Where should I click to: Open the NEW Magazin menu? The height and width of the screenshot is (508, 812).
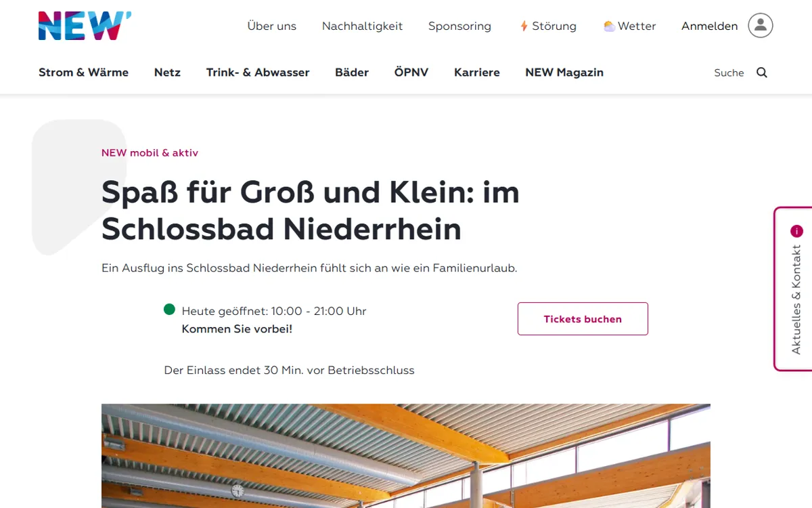point(564,72)
